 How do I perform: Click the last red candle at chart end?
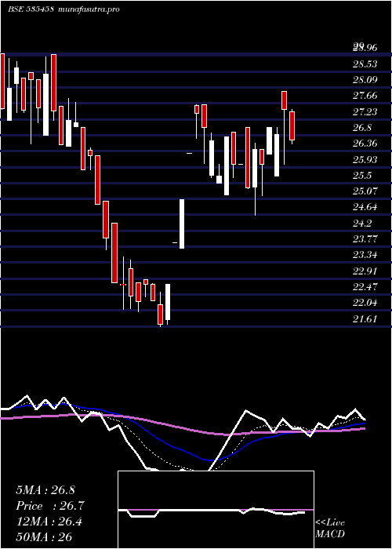292,126
